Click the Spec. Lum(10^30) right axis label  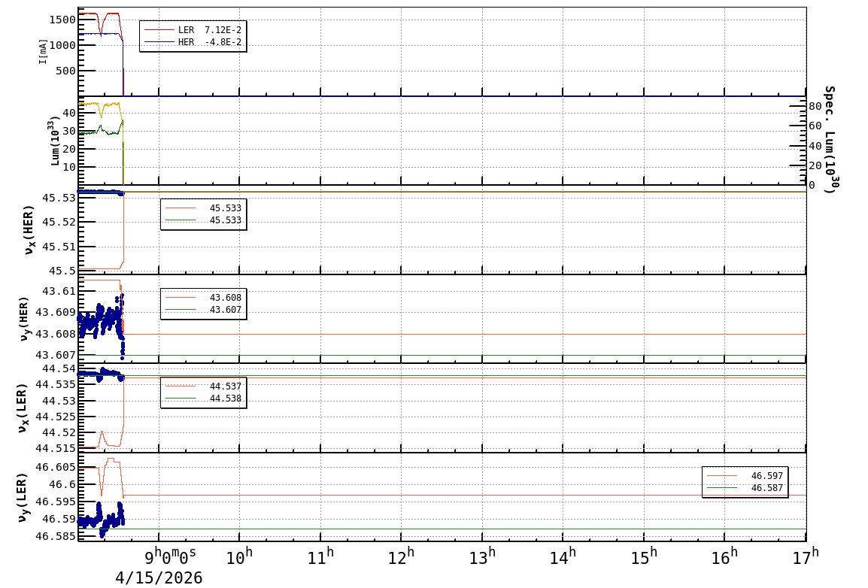pos(829,139)
